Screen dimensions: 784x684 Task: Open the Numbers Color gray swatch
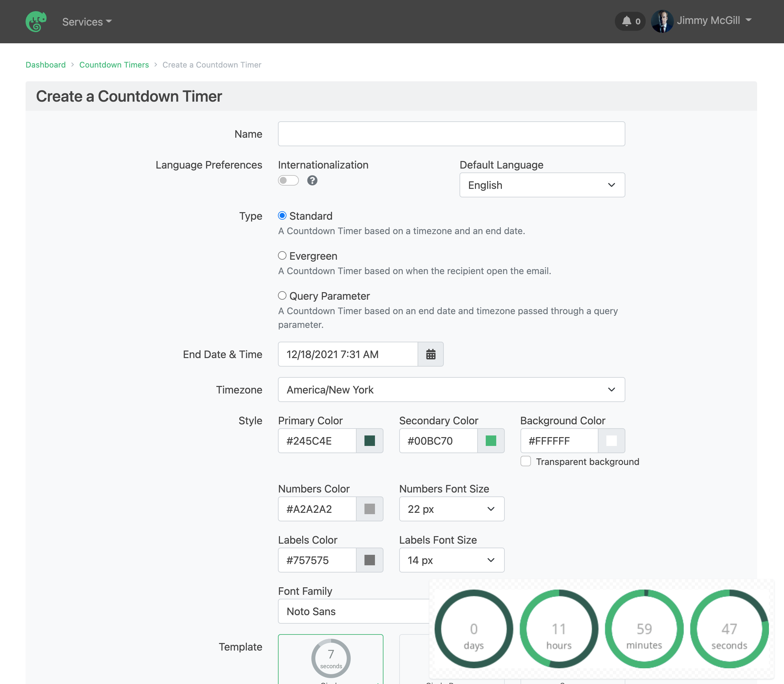[x=370, y=509]
